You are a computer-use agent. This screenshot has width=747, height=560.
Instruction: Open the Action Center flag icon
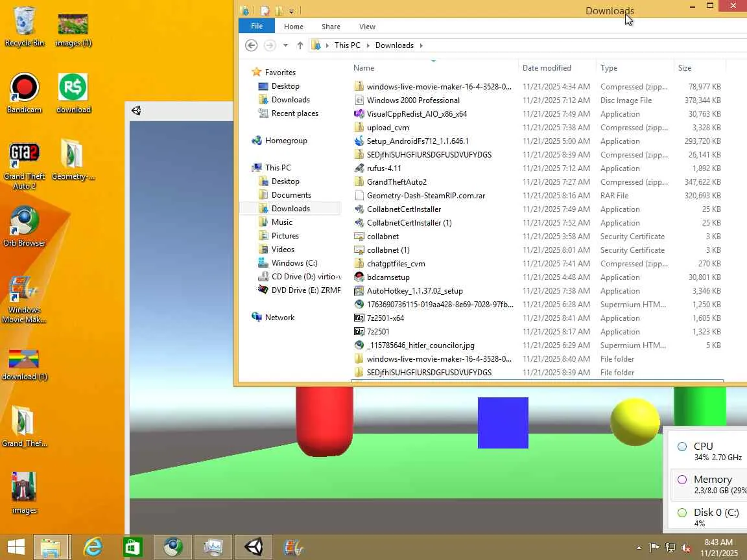tap(654, 548)
